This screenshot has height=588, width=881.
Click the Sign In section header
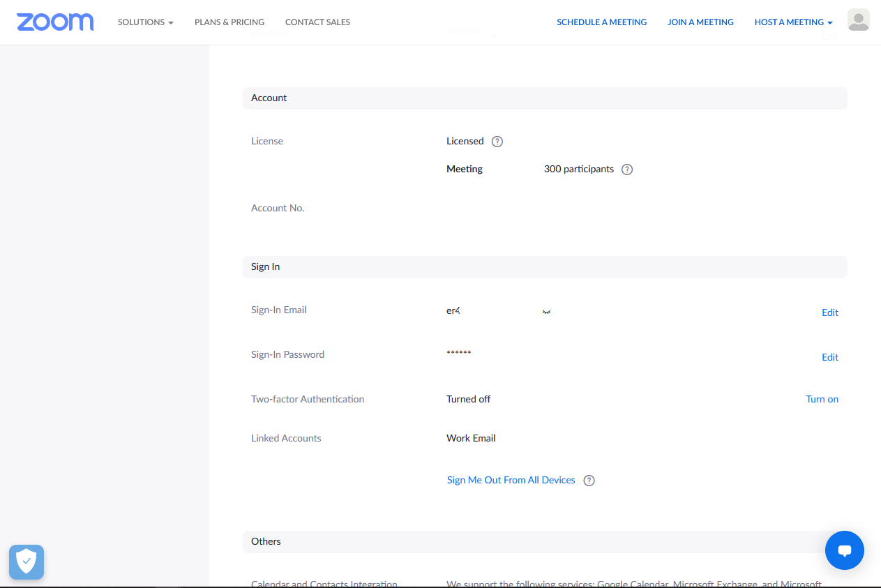(x=545, y=267)
